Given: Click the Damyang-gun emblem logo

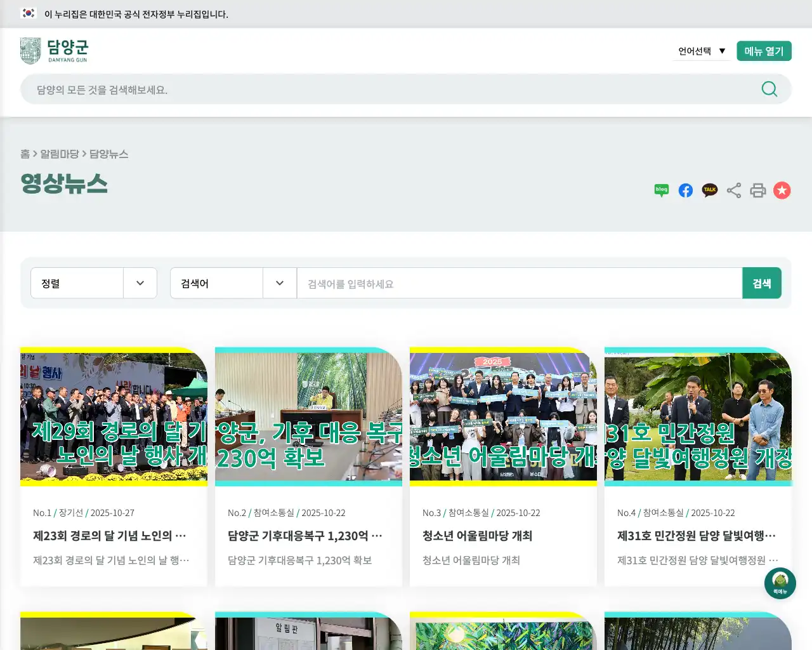Looking at the screenshot, I should [30, 50].
